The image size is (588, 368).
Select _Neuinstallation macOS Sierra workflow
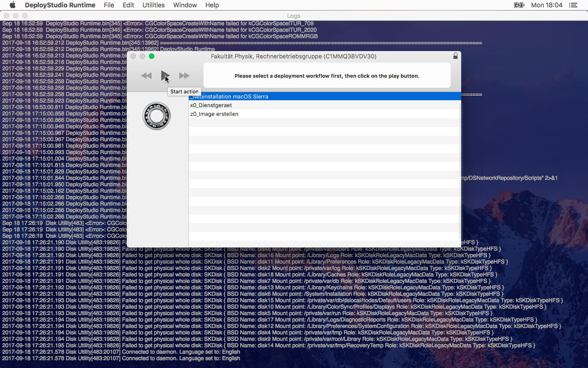[x=325, y=97]
